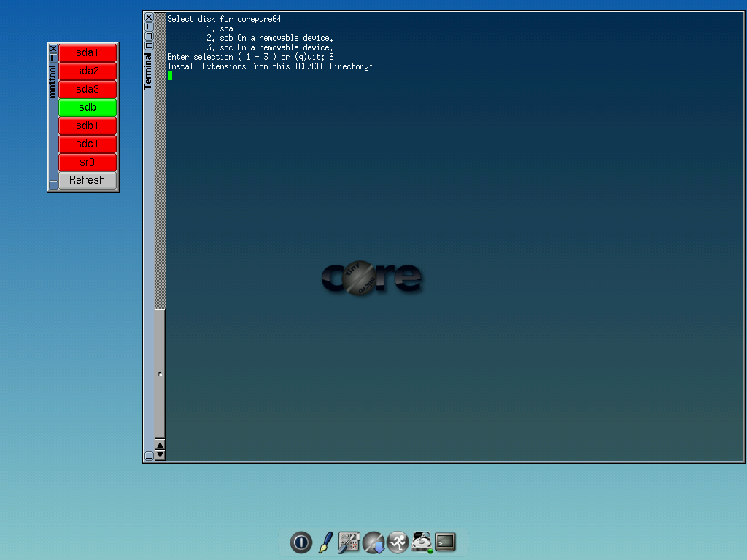747x560 pixels.
Task: Click '2. sdb On a removable device.' line
Action: tap(270, 38)
